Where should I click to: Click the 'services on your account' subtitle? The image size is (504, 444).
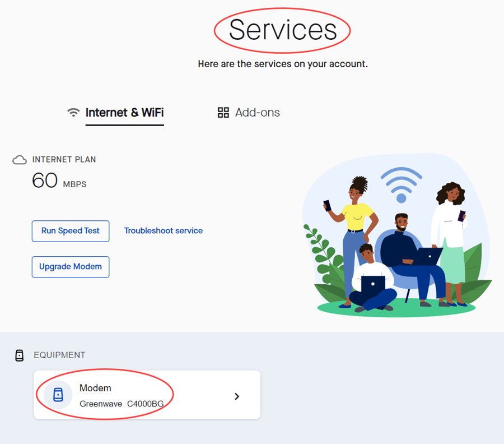click(x=283, y=64)
